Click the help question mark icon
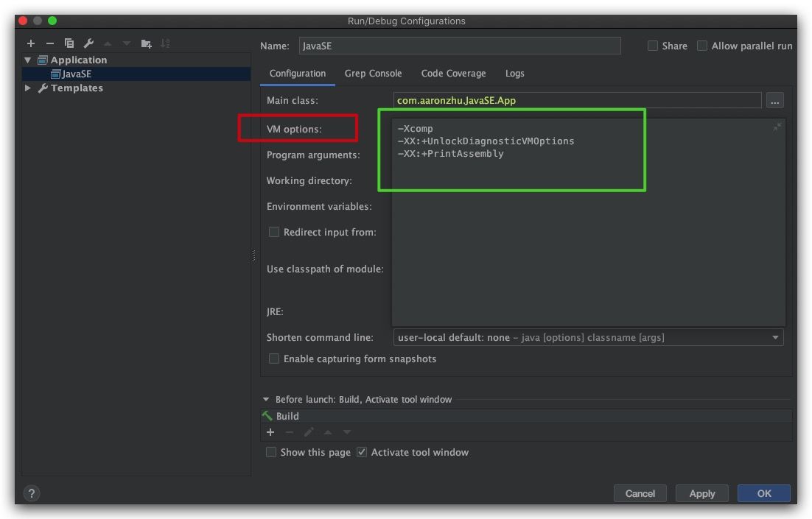Screen dimensions: 812x519 click(32, 493)
